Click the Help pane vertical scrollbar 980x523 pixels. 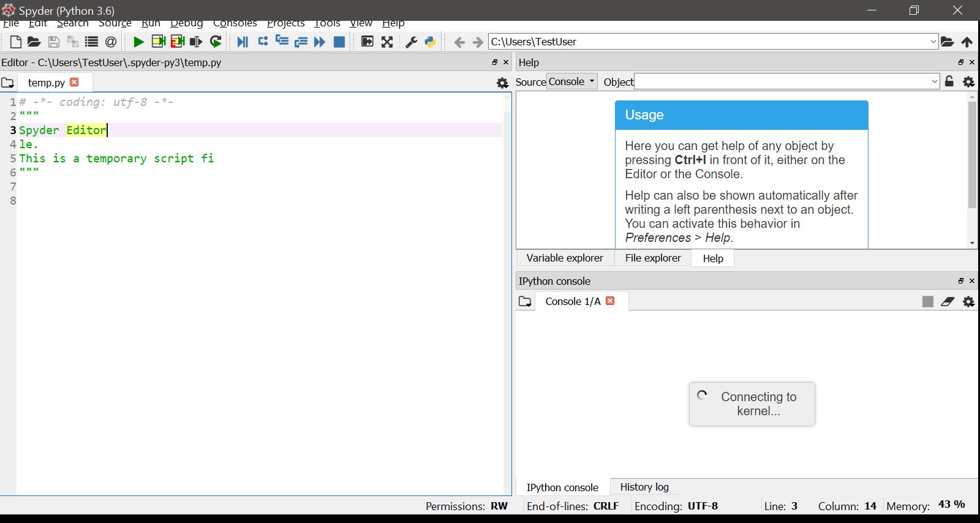(x=972, y=156)
